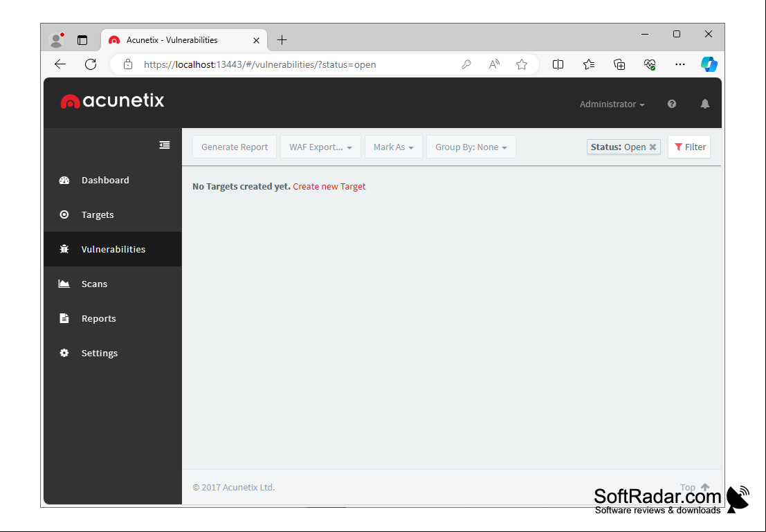Open the Settings menu item
Image resolution: width=766 pixels, height=532 pixels.
click(112, 353)
